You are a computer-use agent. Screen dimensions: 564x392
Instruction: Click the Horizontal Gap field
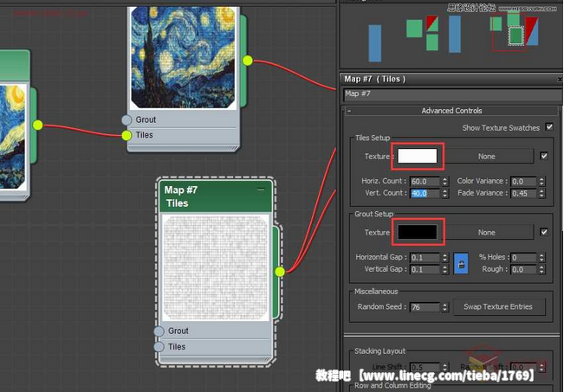pyautogui.click(x=425, y=258)
